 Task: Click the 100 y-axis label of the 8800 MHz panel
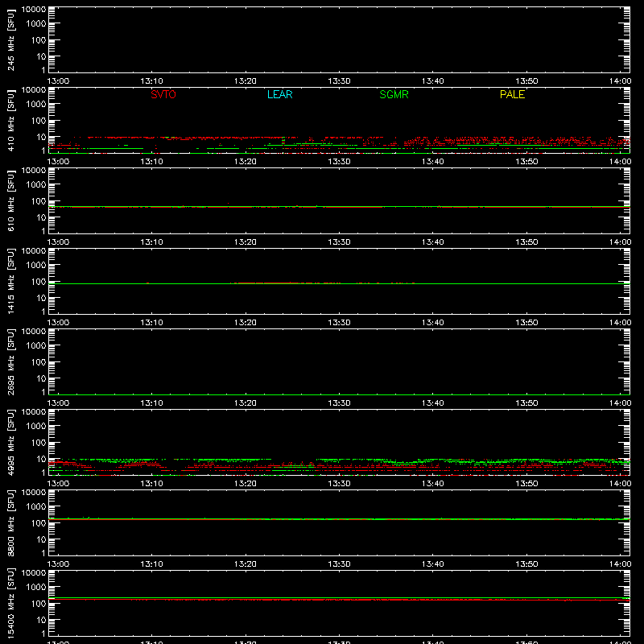click(x=39, y=523)
